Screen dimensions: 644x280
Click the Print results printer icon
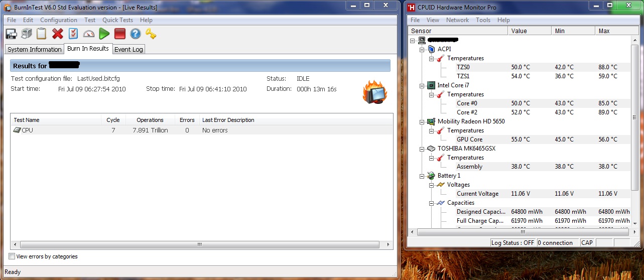tap(27, 34)
